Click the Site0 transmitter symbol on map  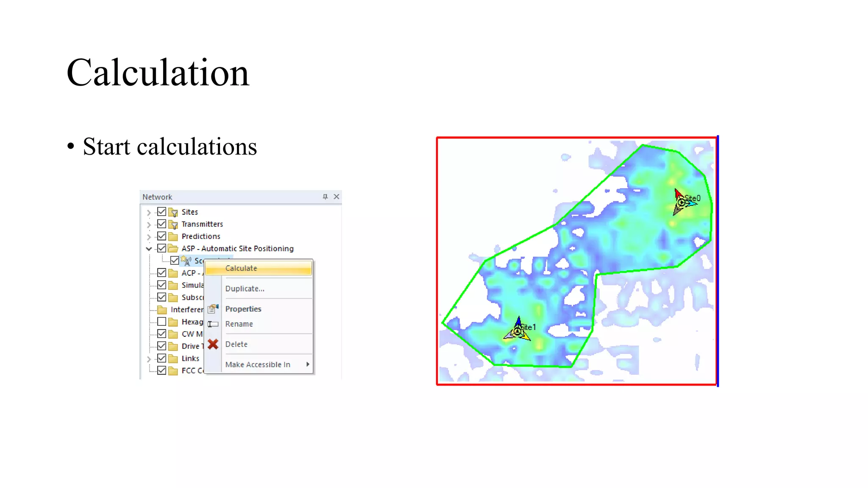click(681, 202)
